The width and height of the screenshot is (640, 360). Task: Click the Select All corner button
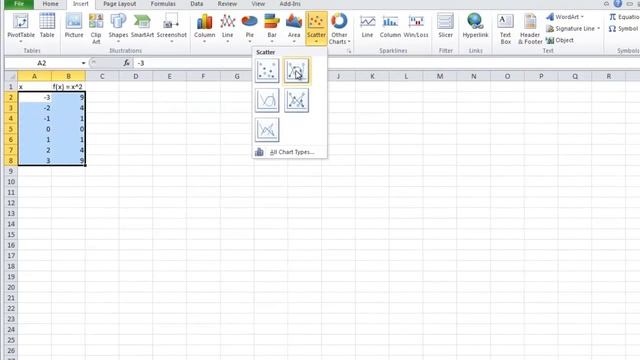pyautogui.click(x=11, y=76)
